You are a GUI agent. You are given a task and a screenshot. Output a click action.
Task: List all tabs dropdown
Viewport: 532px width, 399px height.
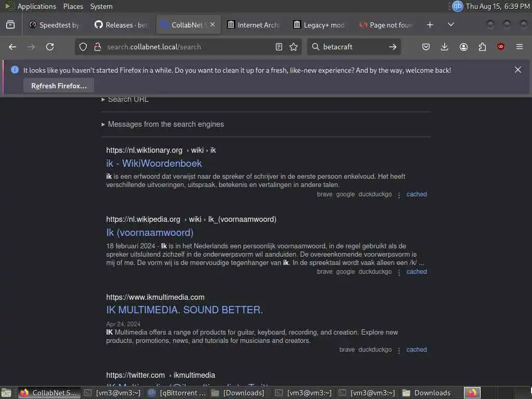pyautogui.click(x=451, y=25)
